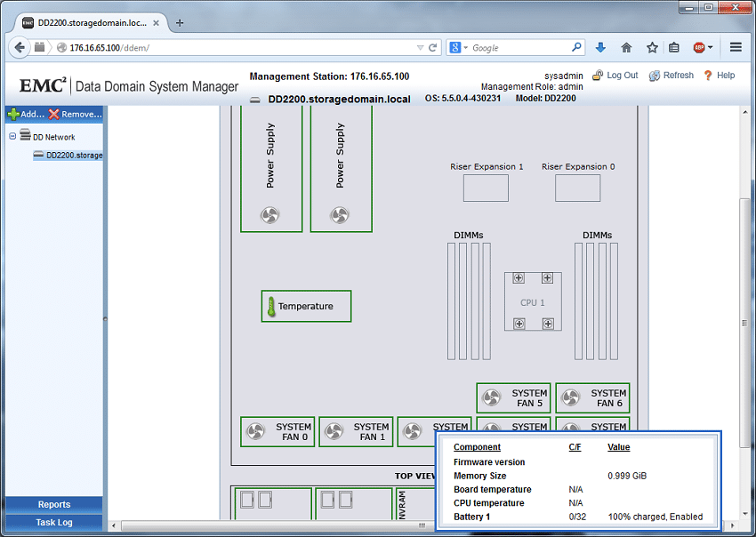Go back with the browser back arrow
This screenshot has height=537, width=756.
point(20,47)
